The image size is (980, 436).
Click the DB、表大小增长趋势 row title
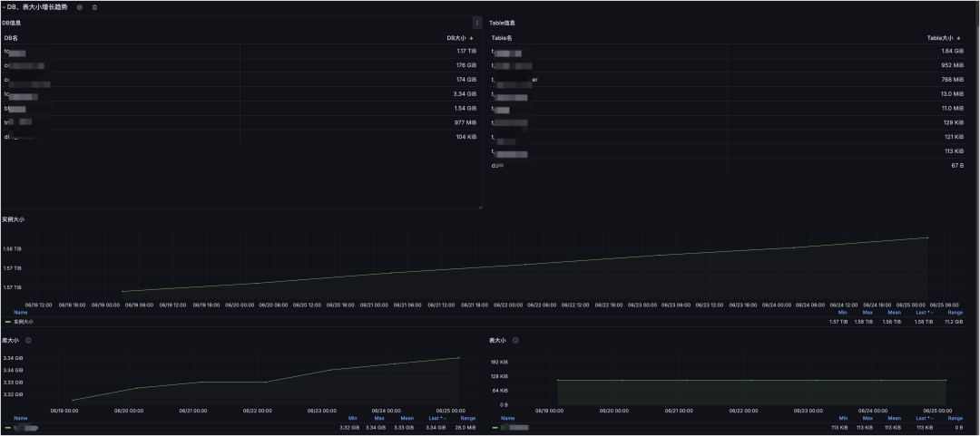pyautogui.click(x=37, y=7)
